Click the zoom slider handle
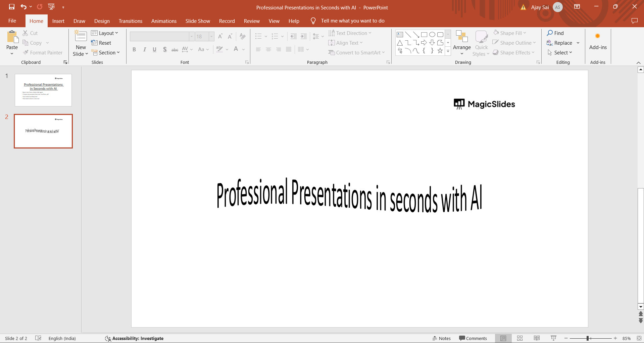 588,338
